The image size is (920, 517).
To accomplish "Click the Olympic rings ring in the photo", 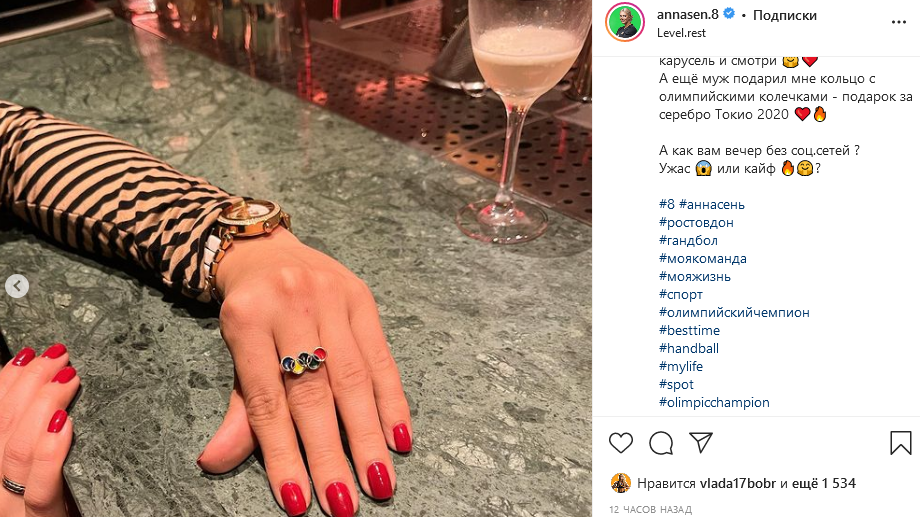I will tap(304, 361).
